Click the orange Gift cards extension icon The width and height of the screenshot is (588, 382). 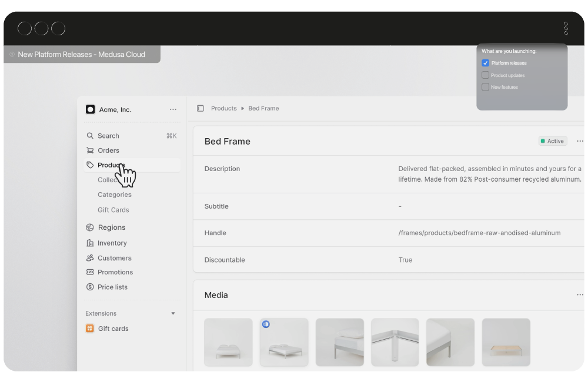90,329
